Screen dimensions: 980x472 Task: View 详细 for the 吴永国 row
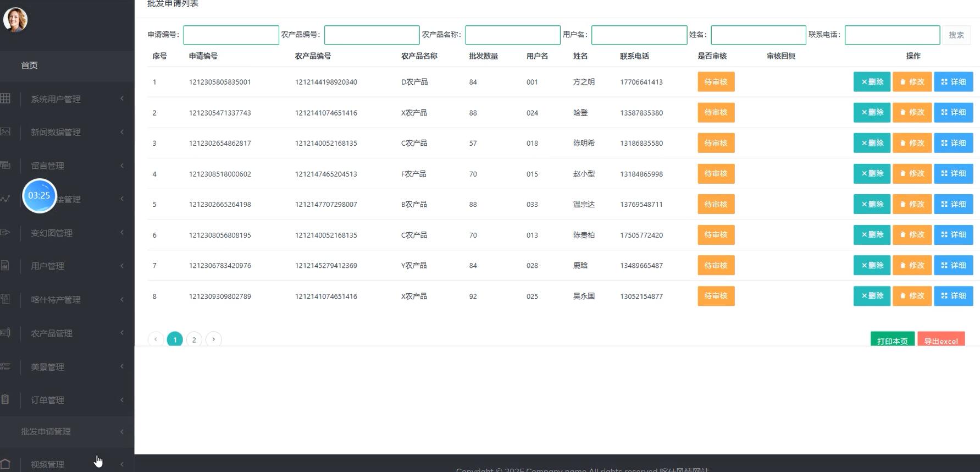point(953,296)
